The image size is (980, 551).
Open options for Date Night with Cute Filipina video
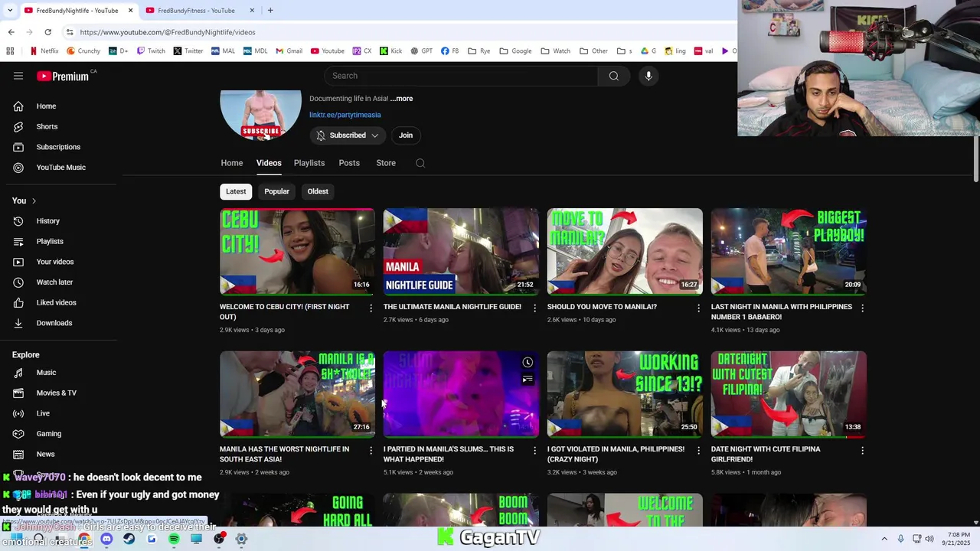tap(862, 450)
